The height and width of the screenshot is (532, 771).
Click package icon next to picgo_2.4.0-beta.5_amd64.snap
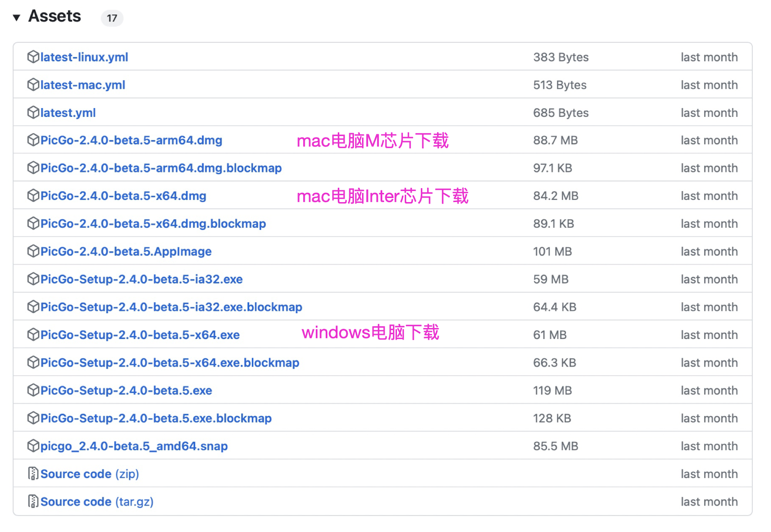point(33,446)
